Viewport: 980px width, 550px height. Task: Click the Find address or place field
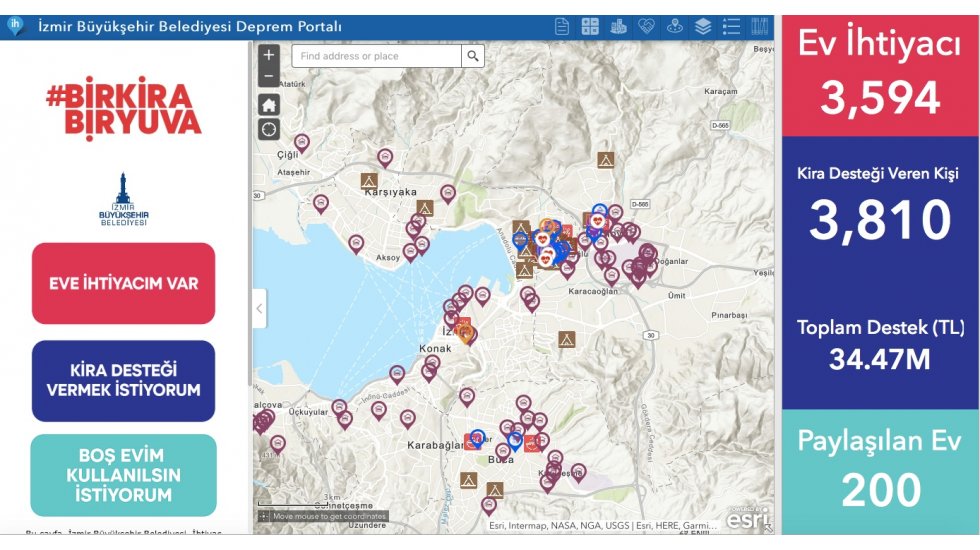[x=376, y=56]
